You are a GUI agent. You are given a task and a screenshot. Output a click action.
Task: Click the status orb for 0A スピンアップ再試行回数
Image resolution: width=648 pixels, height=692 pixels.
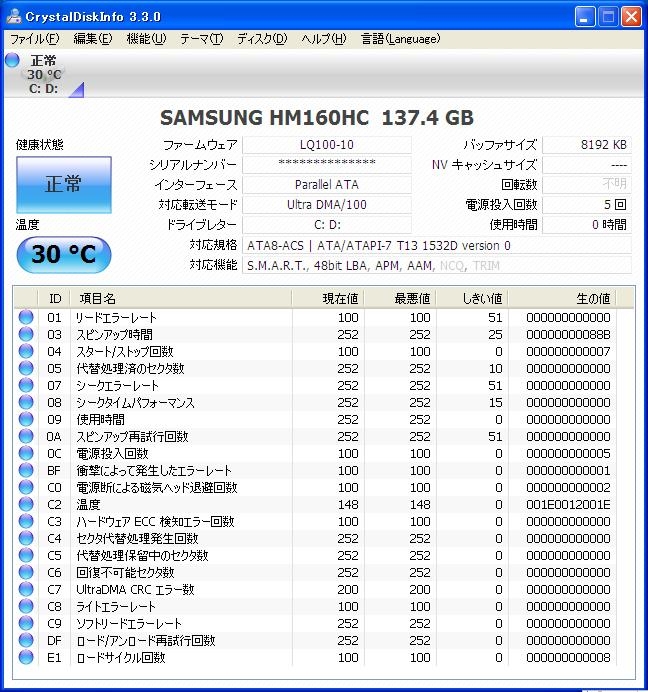pos(26,436)
